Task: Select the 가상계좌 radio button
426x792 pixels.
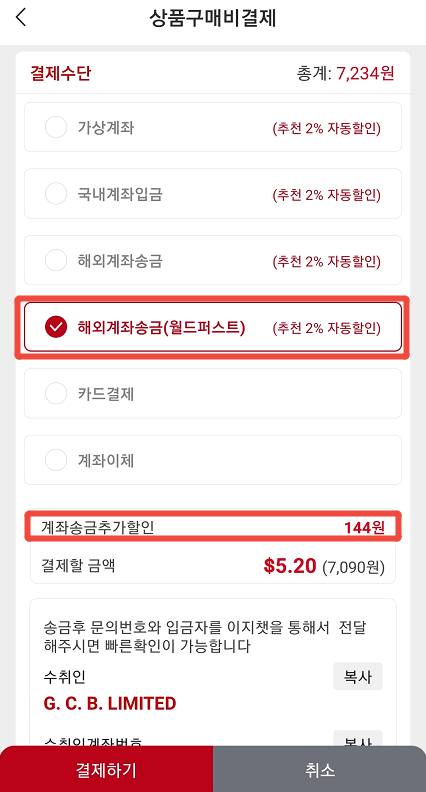Action: [x=56, y=127]
